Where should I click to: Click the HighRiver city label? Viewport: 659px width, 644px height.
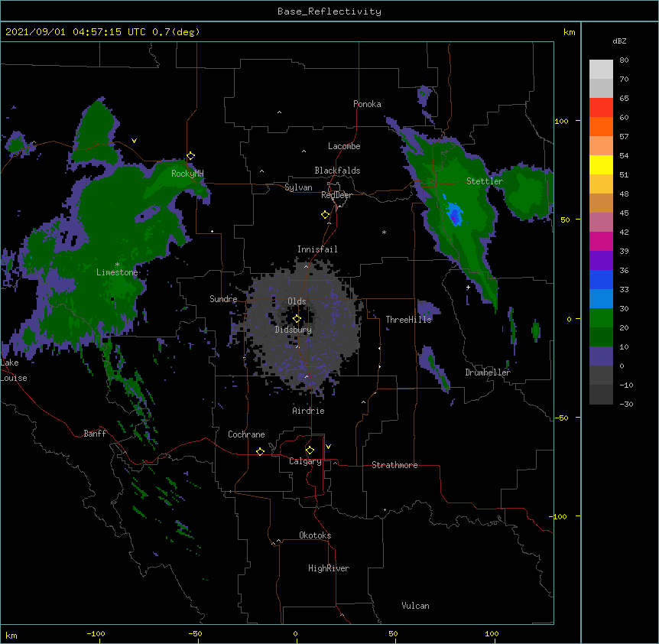[x=329, y=568]
